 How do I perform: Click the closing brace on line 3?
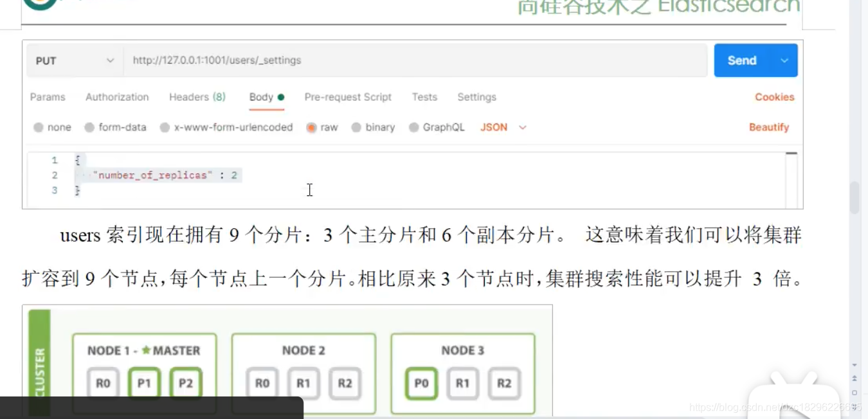pos(77,190)
